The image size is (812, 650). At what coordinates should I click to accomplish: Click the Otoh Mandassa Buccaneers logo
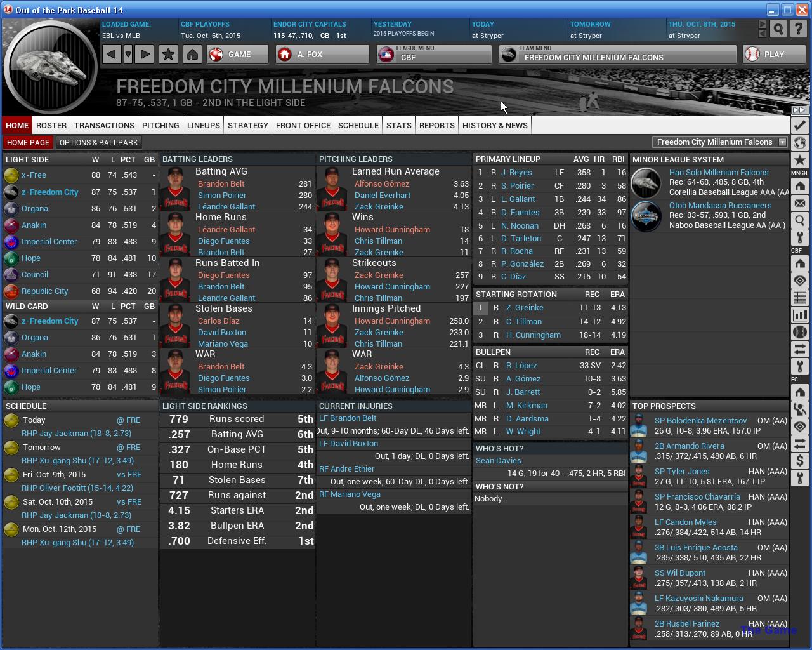[x=646, y=216]
